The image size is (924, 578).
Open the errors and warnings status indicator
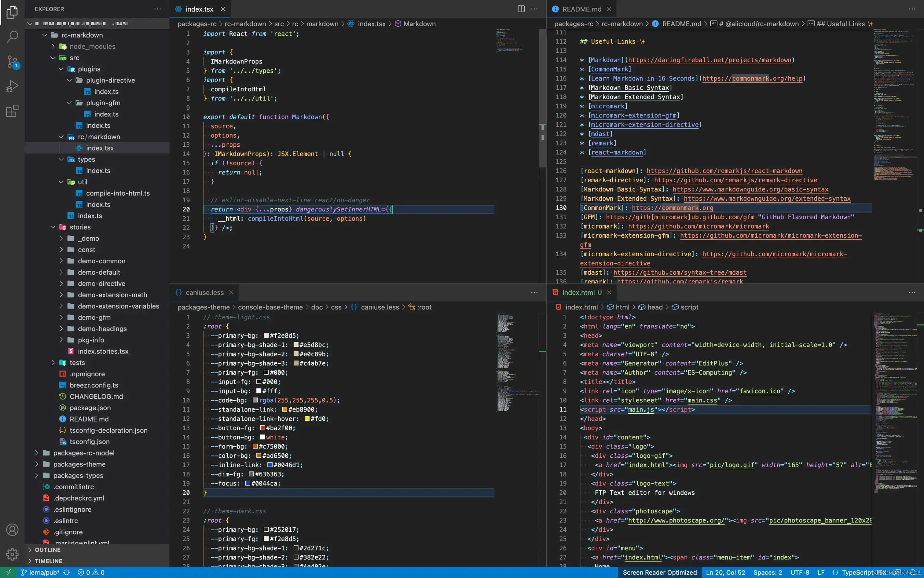[91, 572]
